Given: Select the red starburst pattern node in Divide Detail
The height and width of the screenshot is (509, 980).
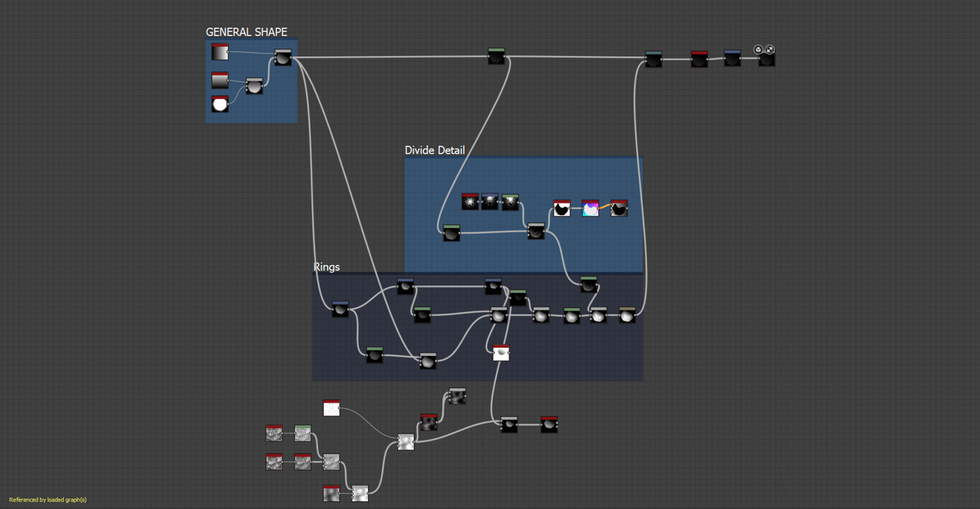Looking at the screenshot, I should pyautogui.click(x=470, y=202).
